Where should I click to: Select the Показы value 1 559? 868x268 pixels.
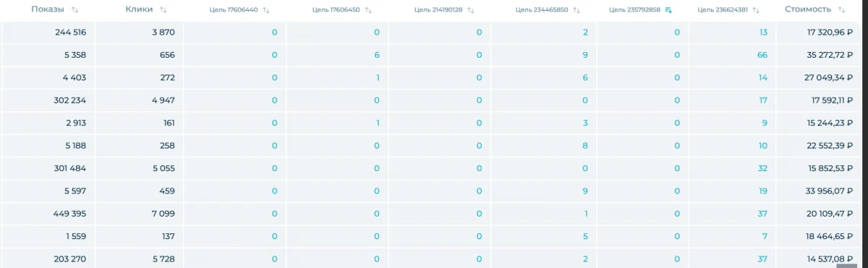coord(76,236)
